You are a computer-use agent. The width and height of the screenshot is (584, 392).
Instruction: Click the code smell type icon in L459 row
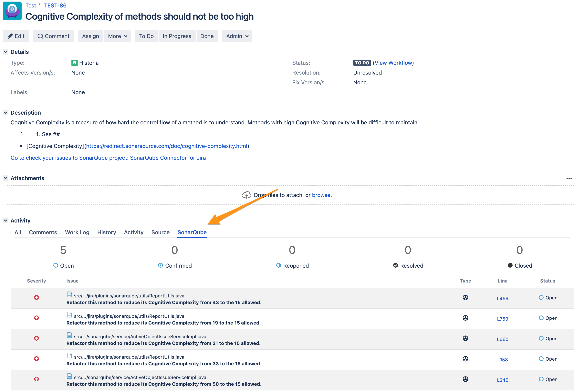pyautogui.click(x=465, y=297)
